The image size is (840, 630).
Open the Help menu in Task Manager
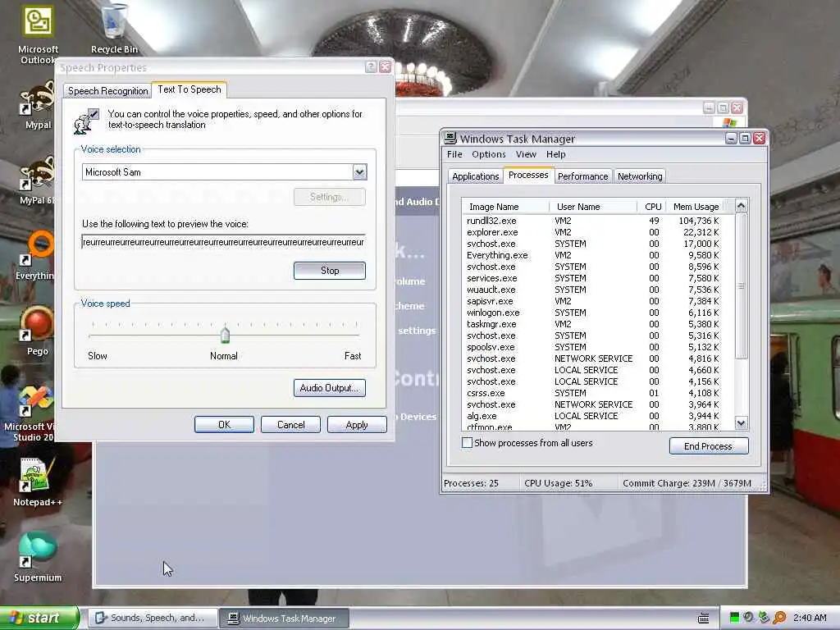pyautogui.click(x=555, y=154)
